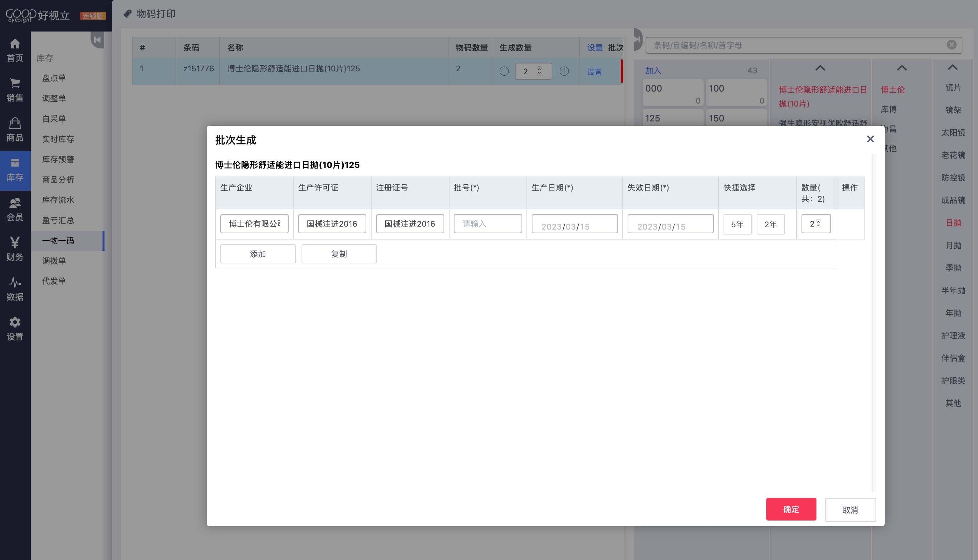Click the 好视立 logo
Image resolution: width=978 pixels, height=560 pixels.
tap(38, 15)
